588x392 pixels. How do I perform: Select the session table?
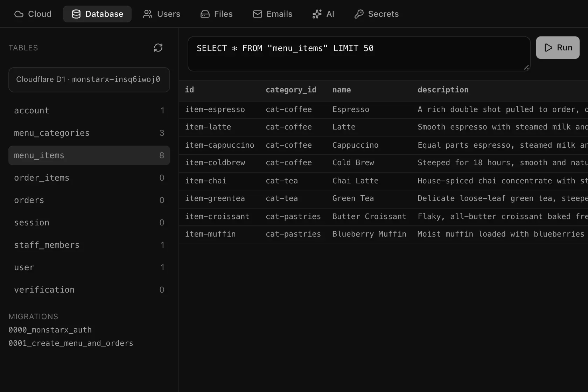point(89,223)
